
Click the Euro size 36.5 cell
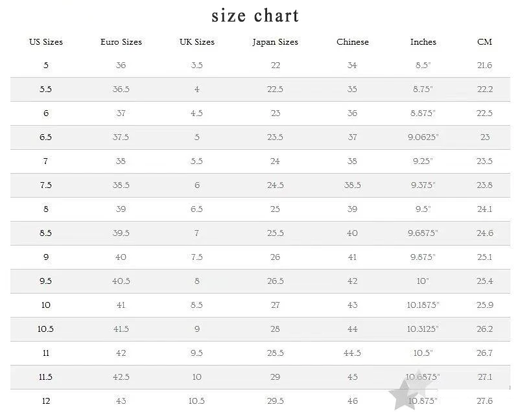(121, 89)
